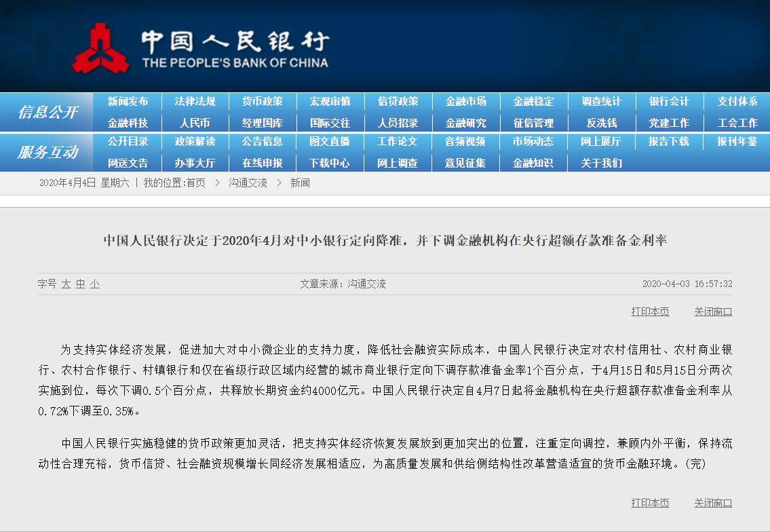Select 下载中心 in the menu
This screenshot has height=532, width=770.
coord(330,163)
